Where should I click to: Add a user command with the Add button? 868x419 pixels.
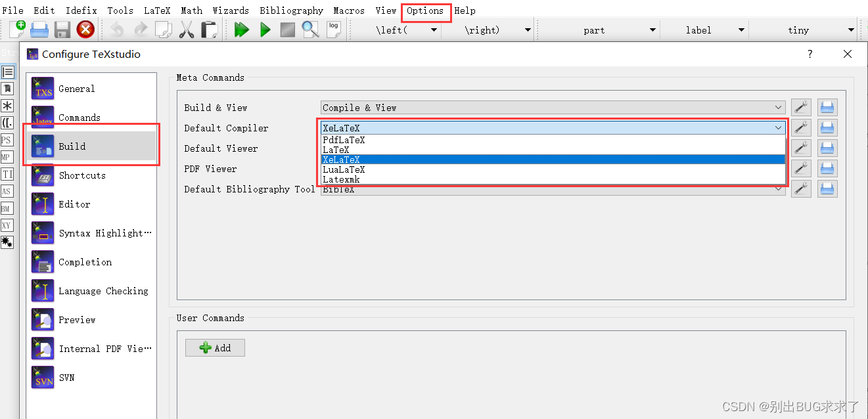pos(215,348)
